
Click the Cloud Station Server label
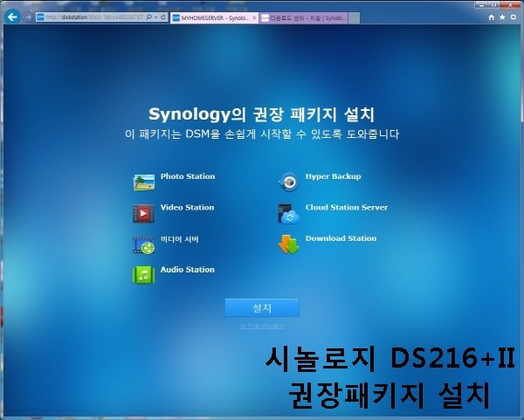click(x=347, y=208)
